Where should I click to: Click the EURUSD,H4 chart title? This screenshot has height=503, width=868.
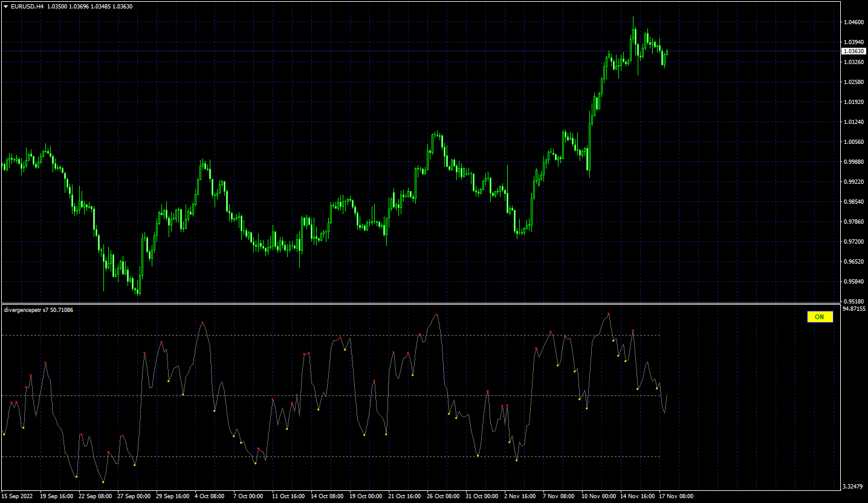pyautogui.click(x=27, y=6)
